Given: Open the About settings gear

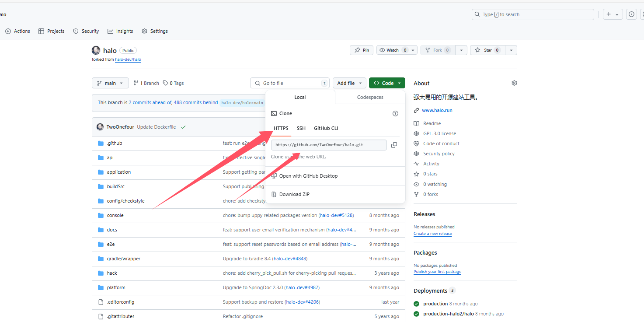Looking at the screenshot, I should click(514, 83).
